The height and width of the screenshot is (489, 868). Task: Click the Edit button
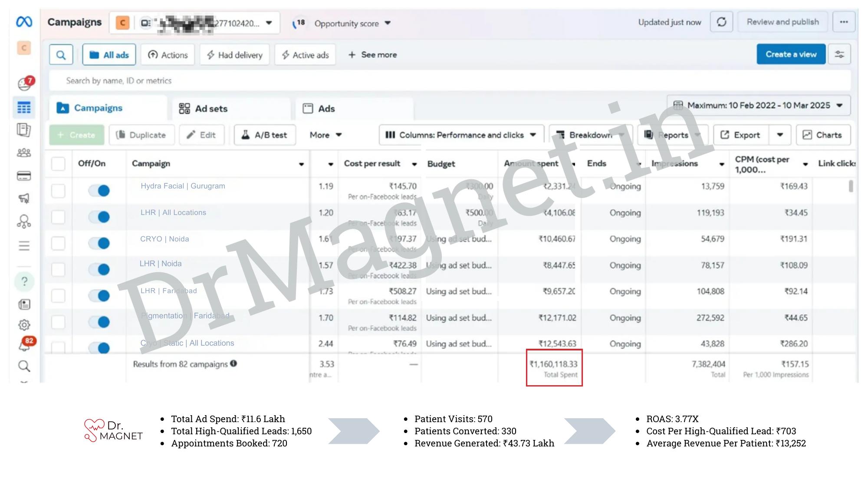coord(202,135)
